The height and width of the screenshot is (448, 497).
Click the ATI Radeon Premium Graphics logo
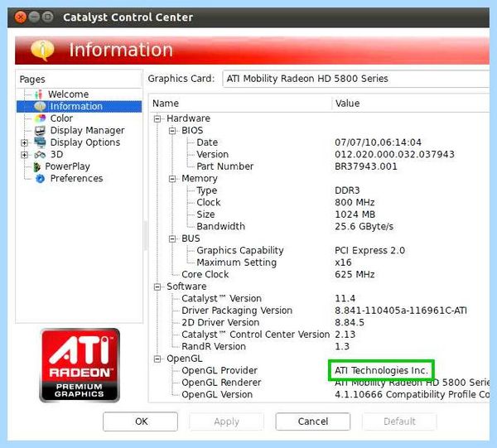pos(80,365)
